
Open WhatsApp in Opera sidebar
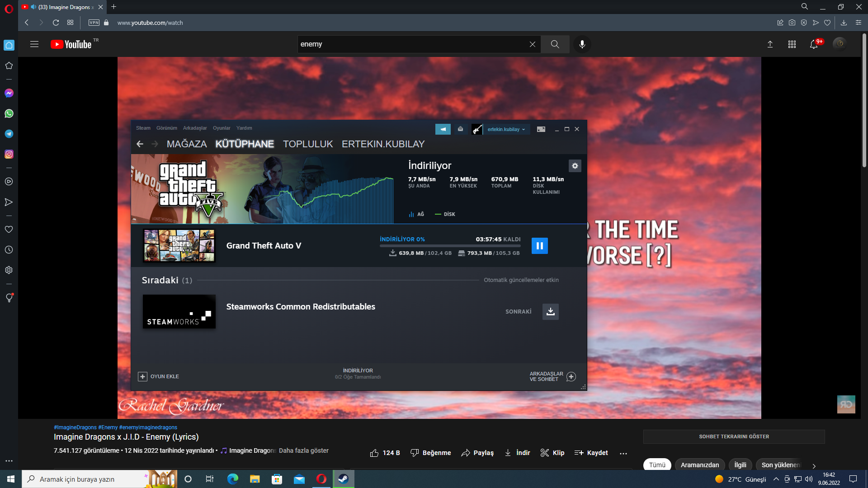click(x=9, y=113)
